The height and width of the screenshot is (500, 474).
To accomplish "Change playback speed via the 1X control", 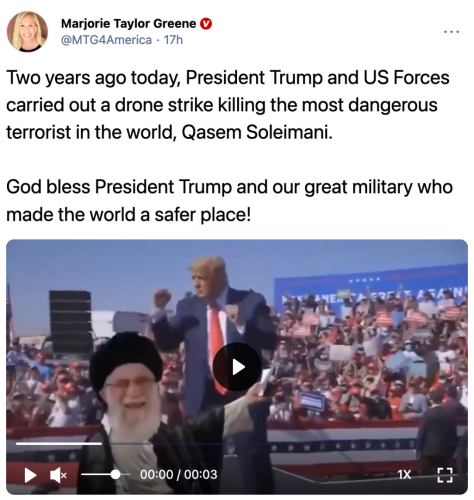I will click(404, 474).
